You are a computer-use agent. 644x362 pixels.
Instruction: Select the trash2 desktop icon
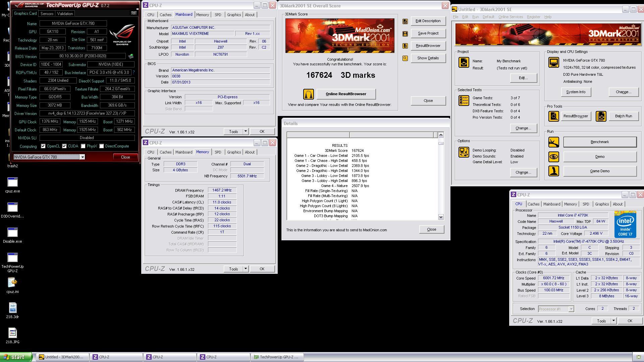(x=12, y=166)
